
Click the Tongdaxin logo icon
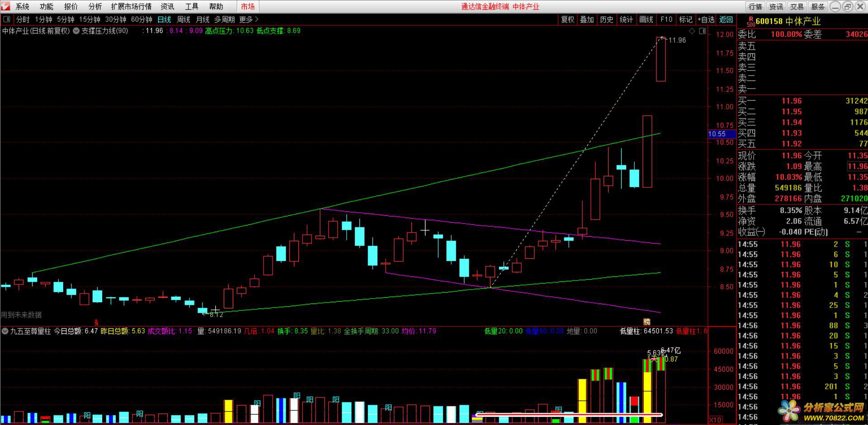pyautogui.click(x=5, y=6)
